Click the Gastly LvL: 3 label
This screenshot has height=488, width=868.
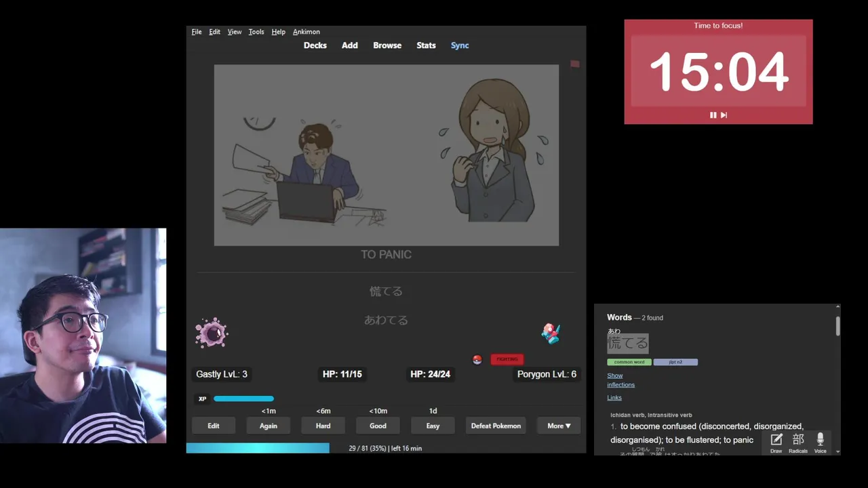tap(222, 374)
